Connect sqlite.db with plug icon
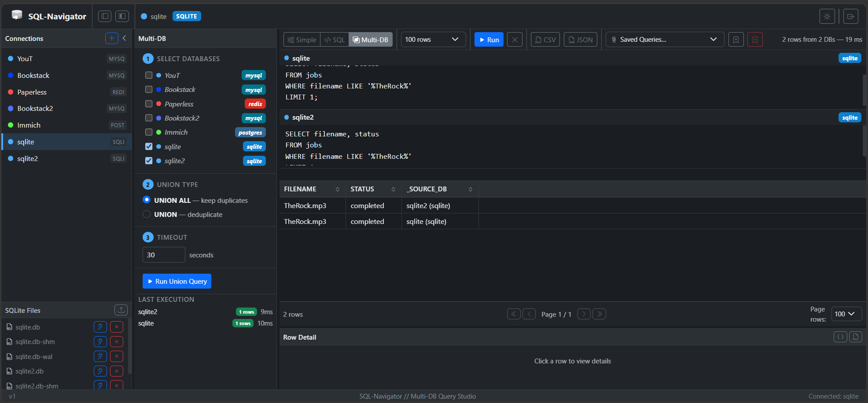Screen dimensions: 868x403 100,327
